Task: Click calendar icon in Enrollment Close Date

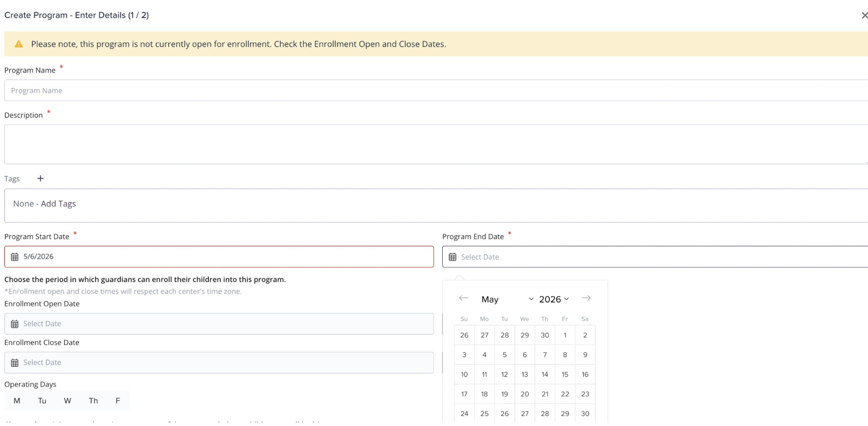Action: [x=14, y=363]
